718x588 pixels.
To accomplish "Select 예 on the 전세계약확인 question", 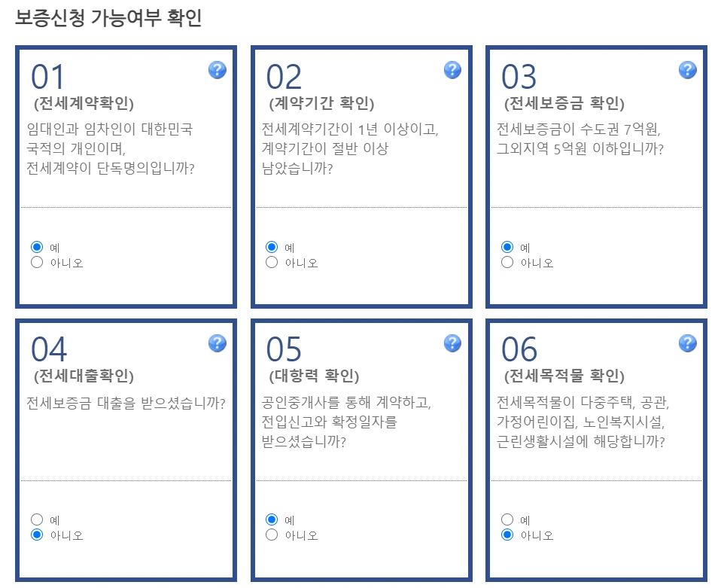I will click(x=37, y=247).
